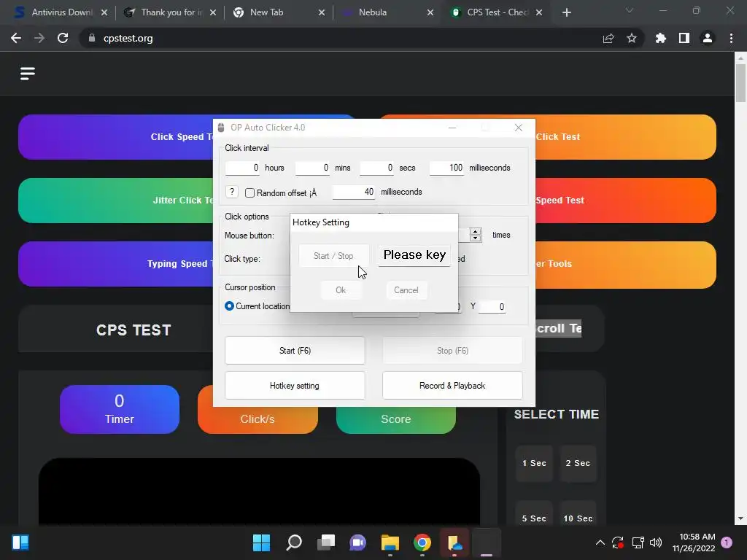Click the webpage vertical scrollbar thumb
This screenshot has width=747, height=560.
(x=740, y=83)
